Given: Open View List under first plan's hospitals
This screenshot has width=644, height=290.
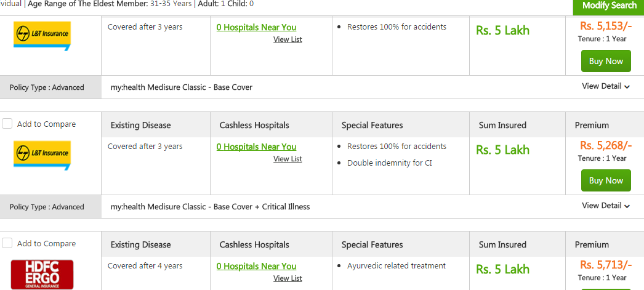Looking at the screenshot, I should pyautogui.click(x=288, y=39).
